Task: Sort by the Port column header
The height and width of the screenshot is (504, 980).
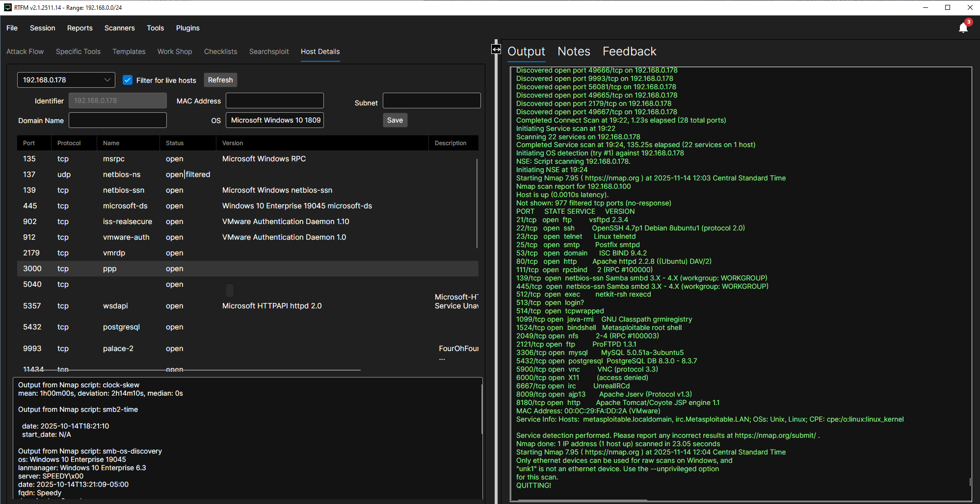Action: (29, 143)
